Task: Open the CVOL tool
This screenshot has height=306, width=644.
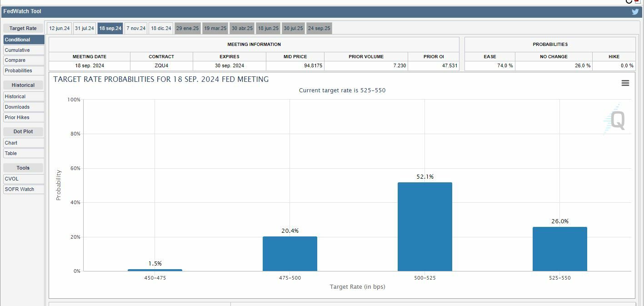Action: (24, 179)
